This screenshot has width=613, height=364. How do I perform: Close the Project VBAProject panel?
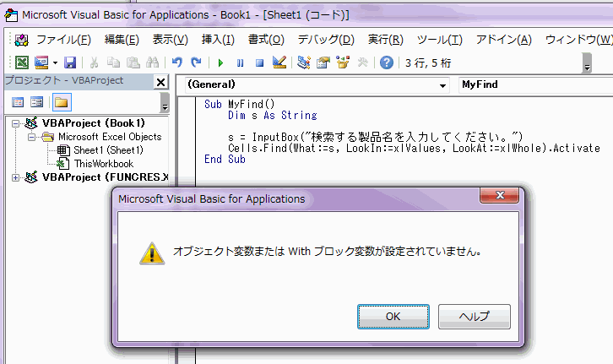160,82
